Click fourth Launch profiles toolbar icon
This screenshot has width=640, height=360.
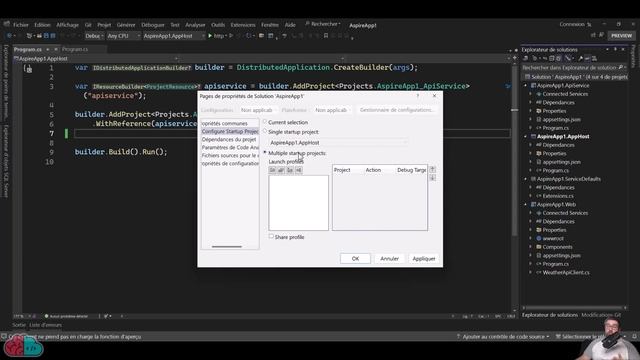click(298, 170)
